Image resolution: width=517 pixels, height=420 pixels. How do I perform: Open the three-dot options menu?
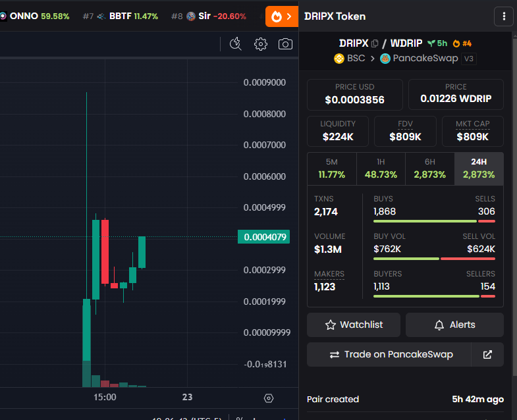[503, 16]
